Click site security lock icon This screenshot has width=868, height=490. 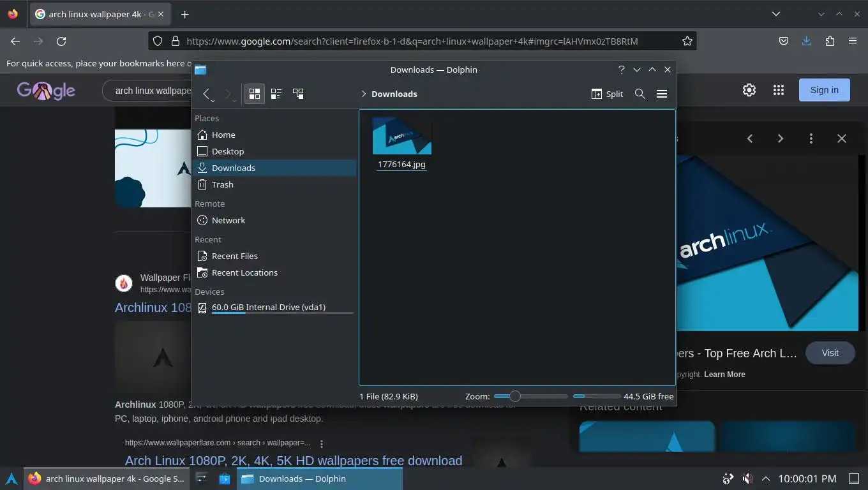point(176,41)
